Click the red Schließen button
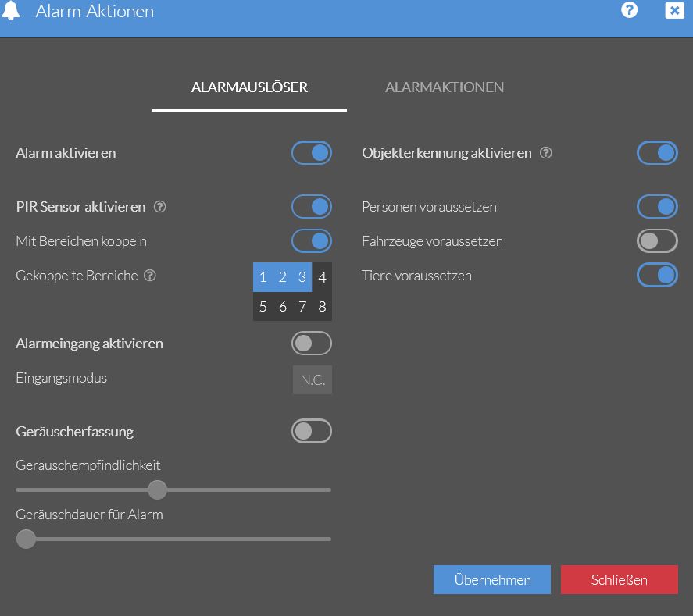 point(619,580)
